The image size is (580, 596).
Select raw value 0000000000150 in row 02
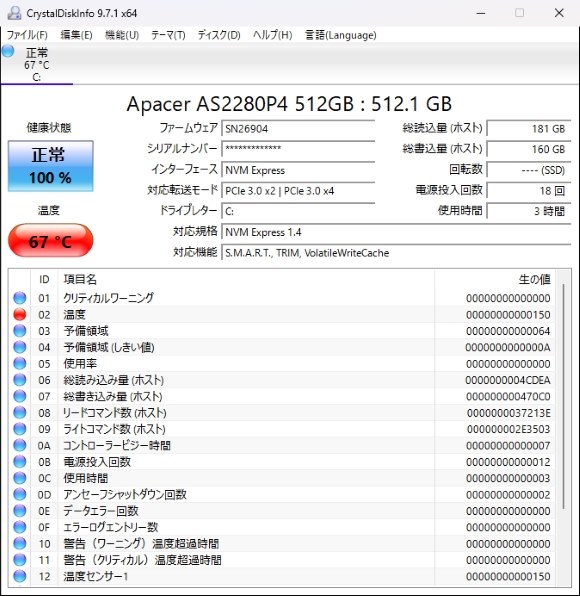pos(508,315)
